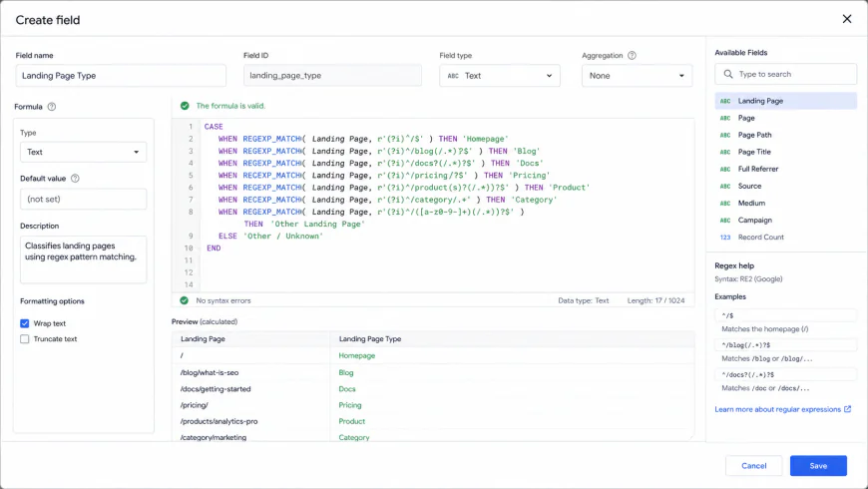
Task: Click 'Blog' in formula line 3
Action: pos(527,151)
